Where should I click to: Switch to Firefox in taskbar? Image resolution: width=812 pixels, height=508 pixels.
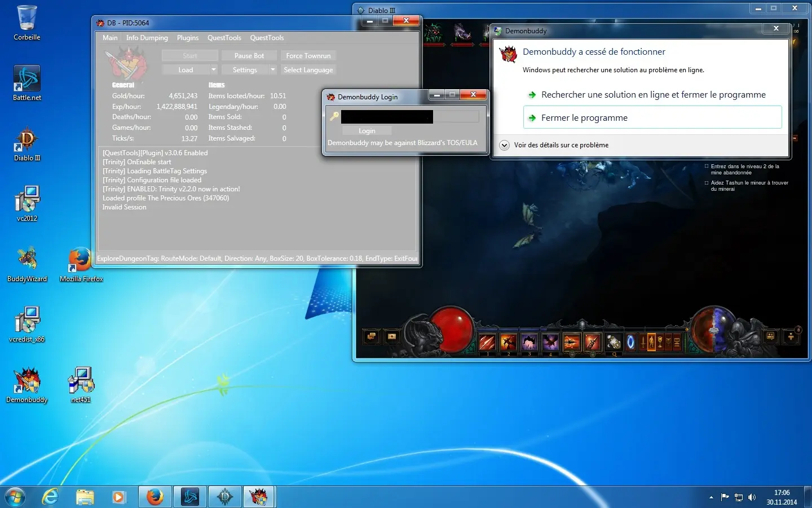[x=155, y=497]
